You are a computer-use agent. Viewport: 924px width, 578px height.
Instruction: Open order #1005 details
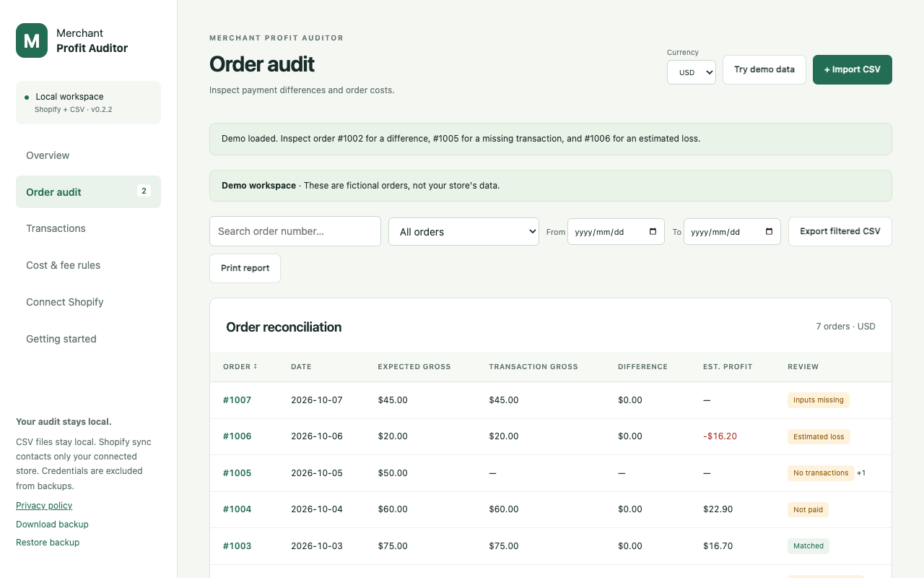(237, 473)
